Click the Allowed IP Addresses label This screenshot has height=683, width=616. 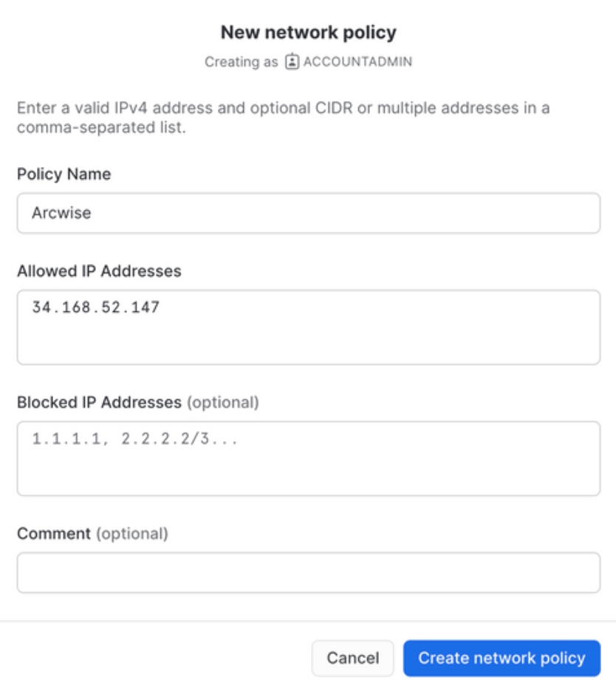(x=99, y=271)
